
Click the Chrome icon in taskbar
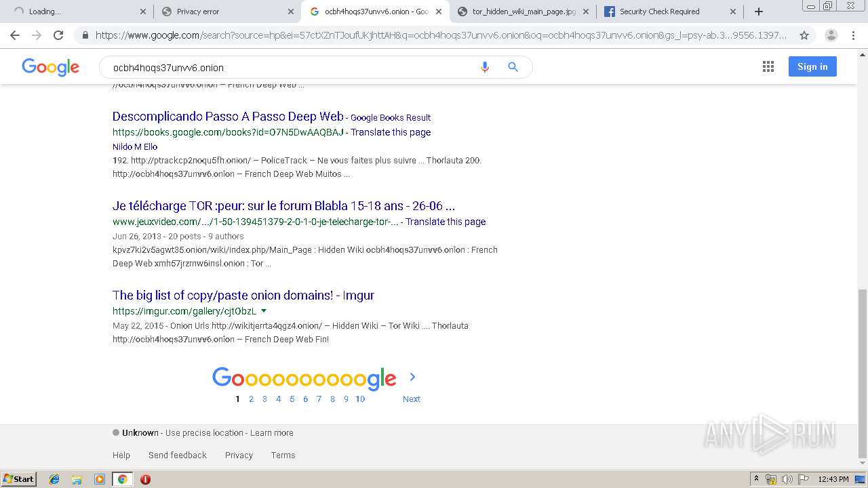pyautogui.click(x=122, y=479)
